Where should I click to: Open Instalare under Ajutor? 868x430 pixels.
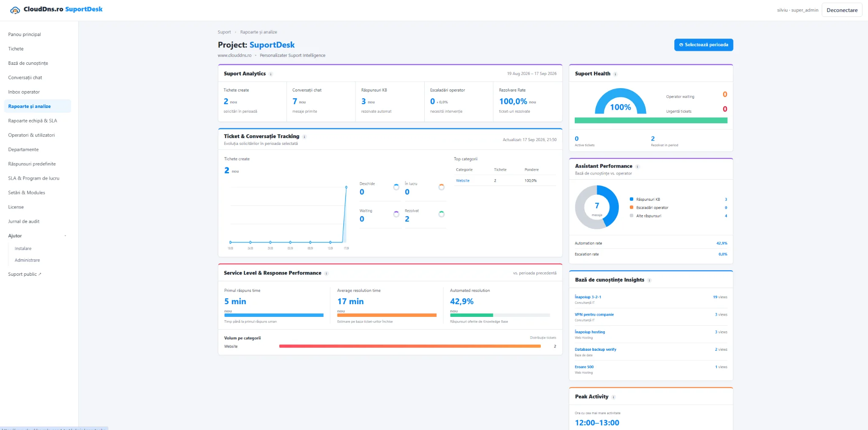pos(23,249)
